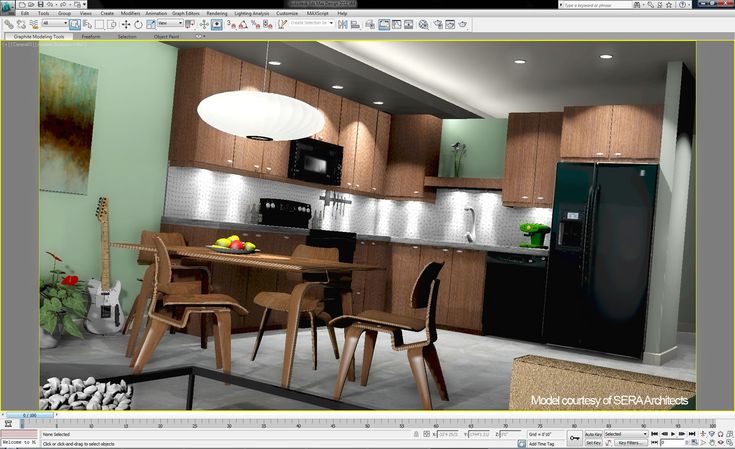This screenshot has height=449, width=735.
Task: Click the Select and Link icon
Action: click(x=8, y=24)
